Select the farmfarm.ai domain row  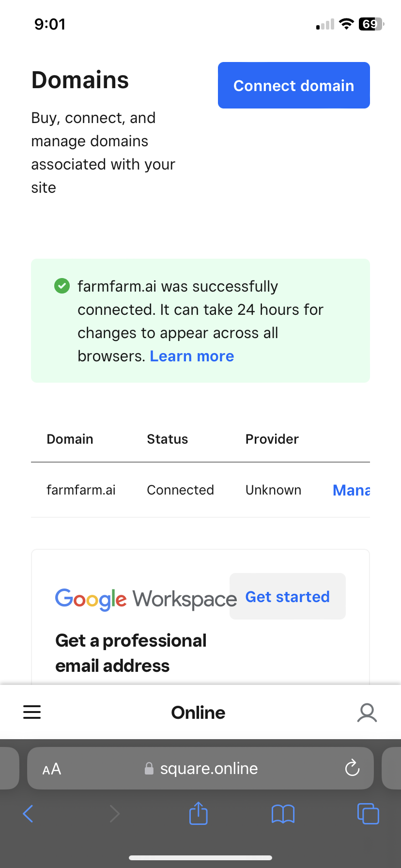(200, 490)
